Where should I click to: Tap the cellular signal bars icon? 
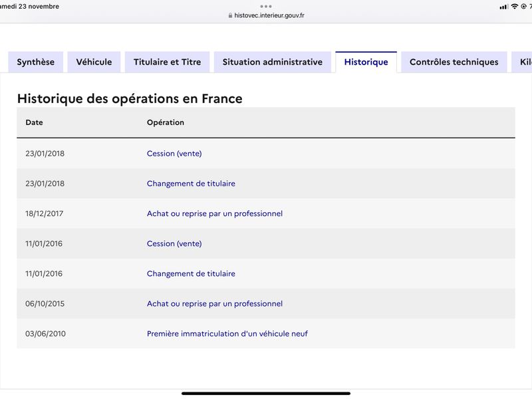point(503,7)
